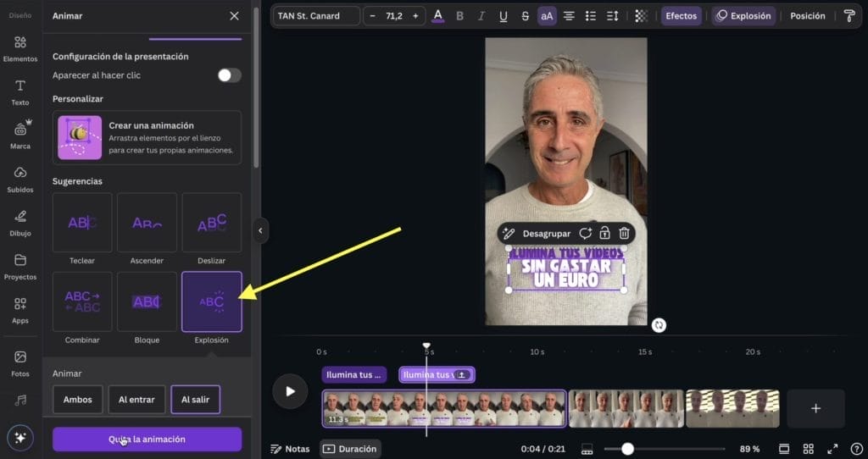Choose the Teclear animation thumbnail
Image resolution: width=868 pixels, height=459 pixels.
coord(82,223)
